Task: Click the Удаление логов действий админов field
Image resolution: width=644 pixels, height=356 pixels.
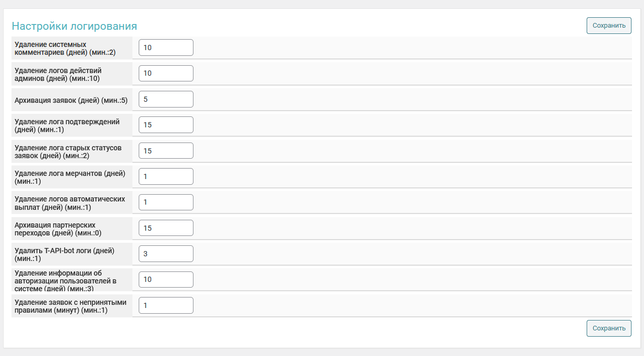Action: 166,73
